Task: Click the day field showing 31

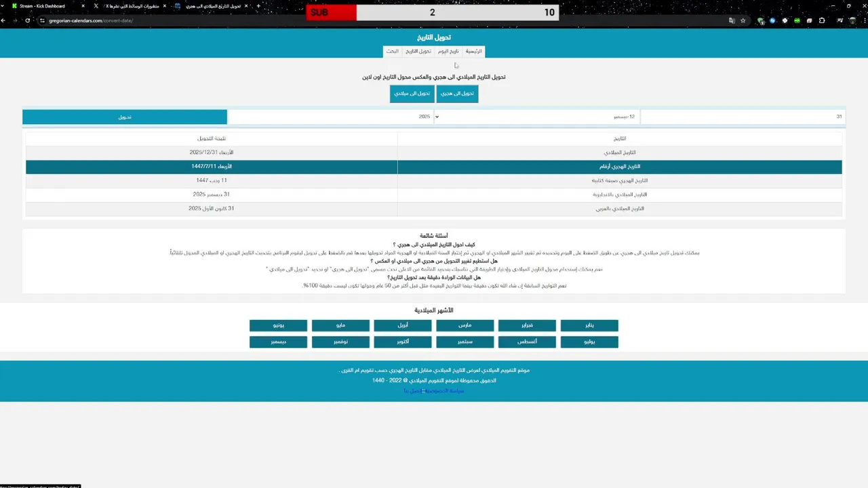Action: pyautogui.click(x=743, y=117)
